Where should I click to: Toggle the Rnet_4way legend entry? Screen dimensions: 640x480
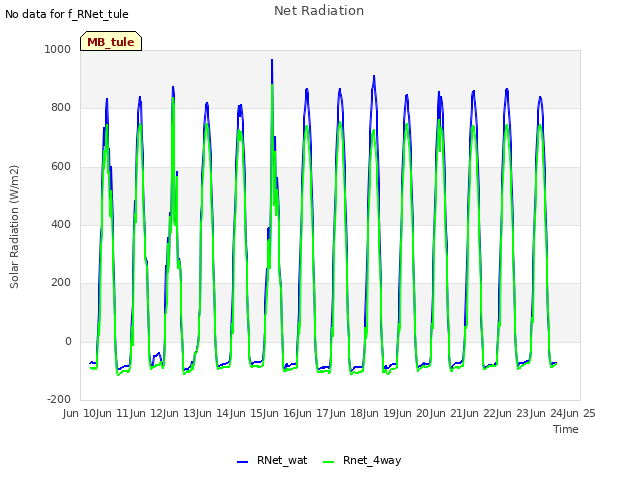point(362,460)
